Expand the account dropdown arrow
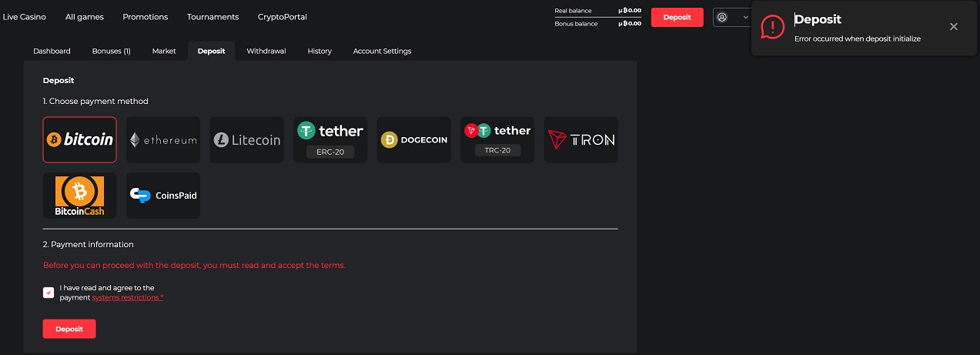 click(745, 17)
